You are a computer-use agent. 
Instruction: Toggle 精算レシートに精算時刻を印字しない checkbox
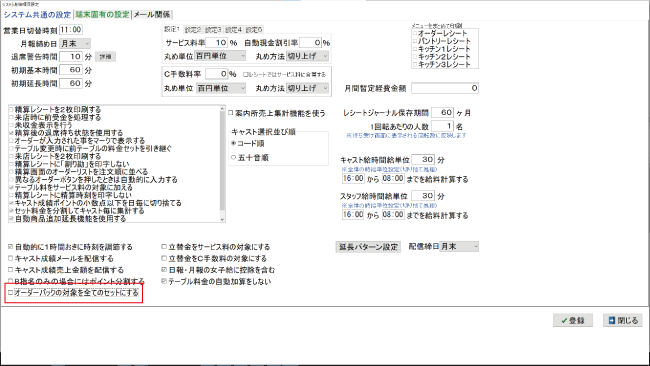pyautogui.click(x=11, y=195)
